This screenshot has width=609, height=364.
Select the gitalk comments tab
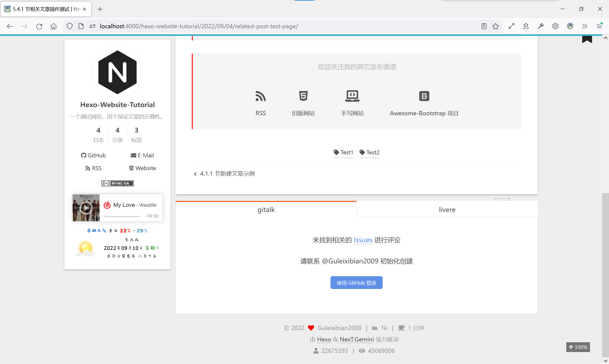coord(266,210)
